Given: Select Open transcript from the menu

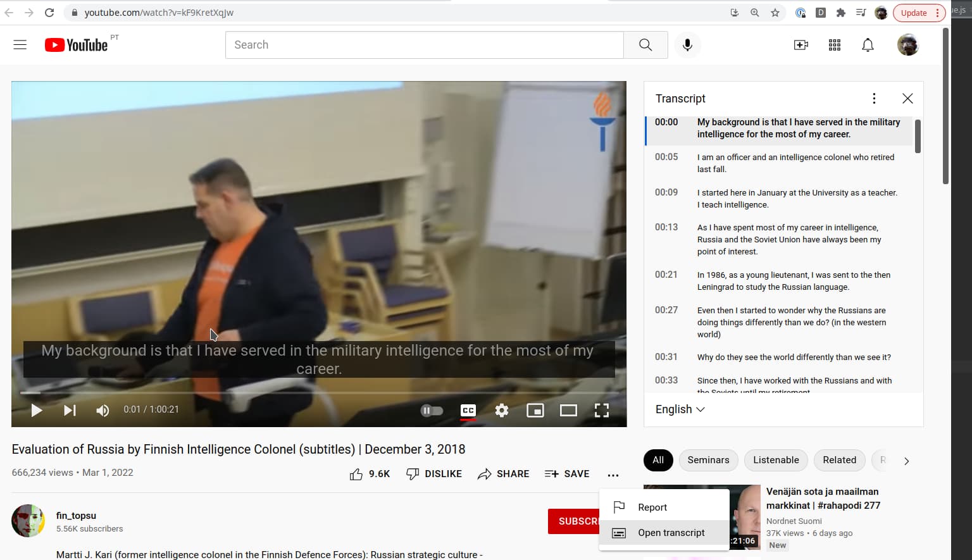Looking at the screenshot, I should pos(671,533).
